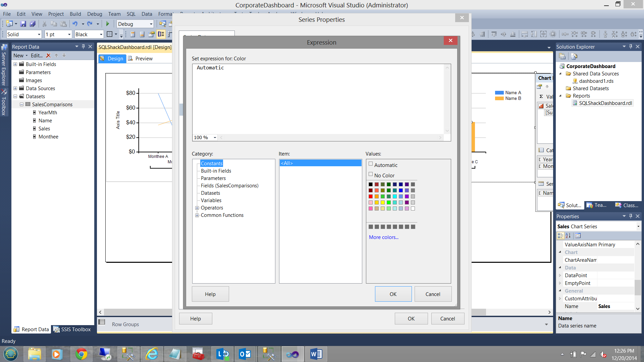Expand Built-in Fields in Report Data

click(x=15, y=64)
